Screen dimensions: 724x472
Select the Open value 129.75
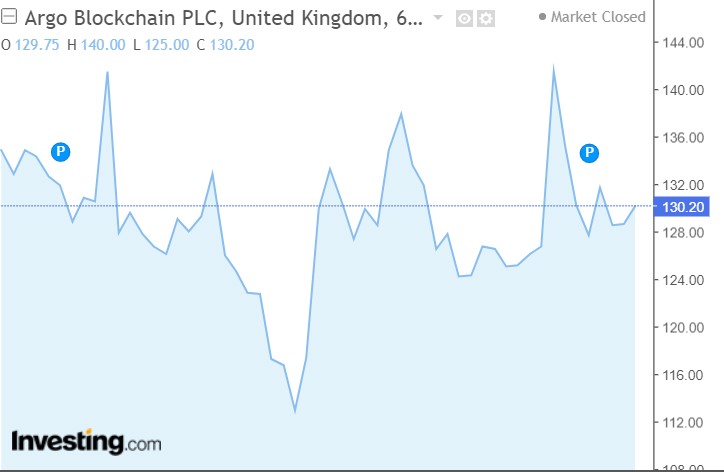coord(37,45)
